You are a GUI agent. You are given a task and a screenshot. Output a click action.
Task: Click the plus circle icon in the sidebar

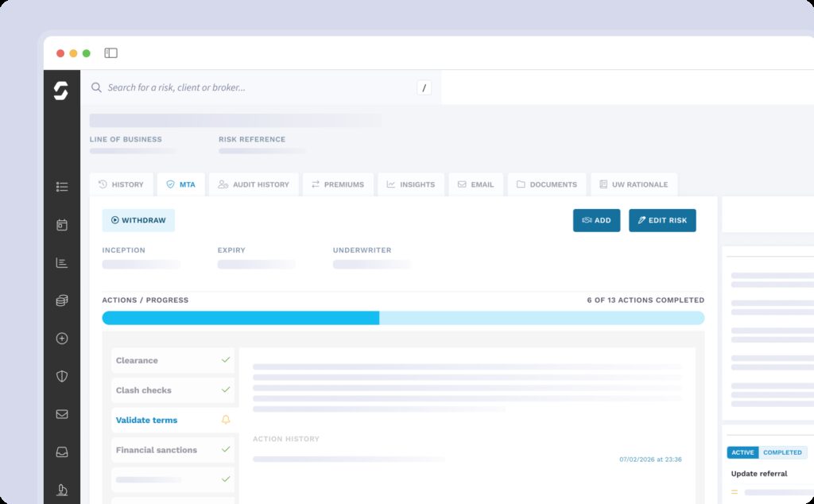point(62,339)
